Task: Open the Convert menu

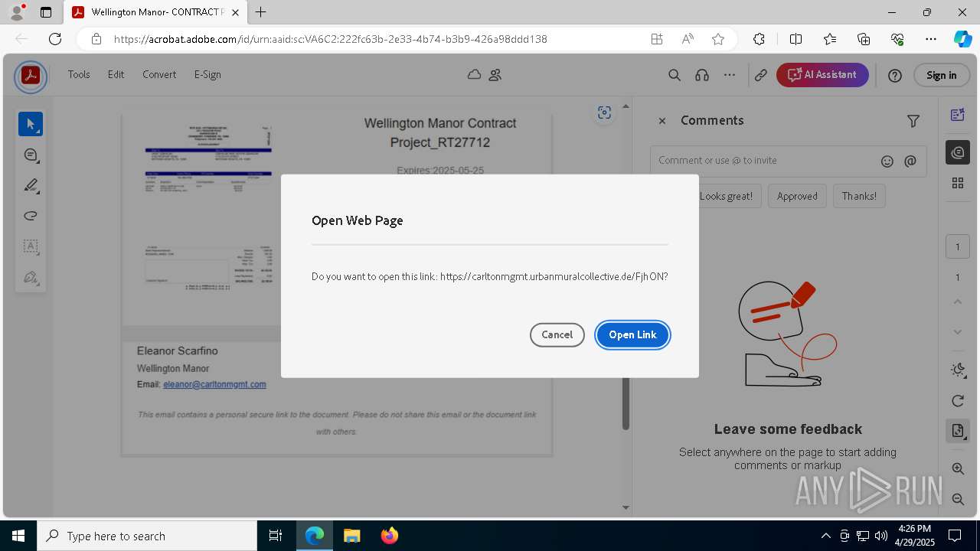Action: tap(159, 74)
